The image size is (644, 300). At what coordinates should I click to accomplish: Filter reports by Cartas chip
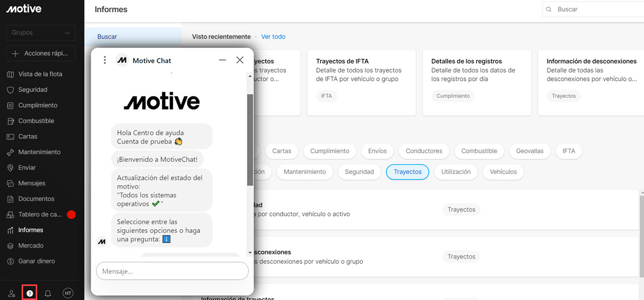[x=281, y=151]
